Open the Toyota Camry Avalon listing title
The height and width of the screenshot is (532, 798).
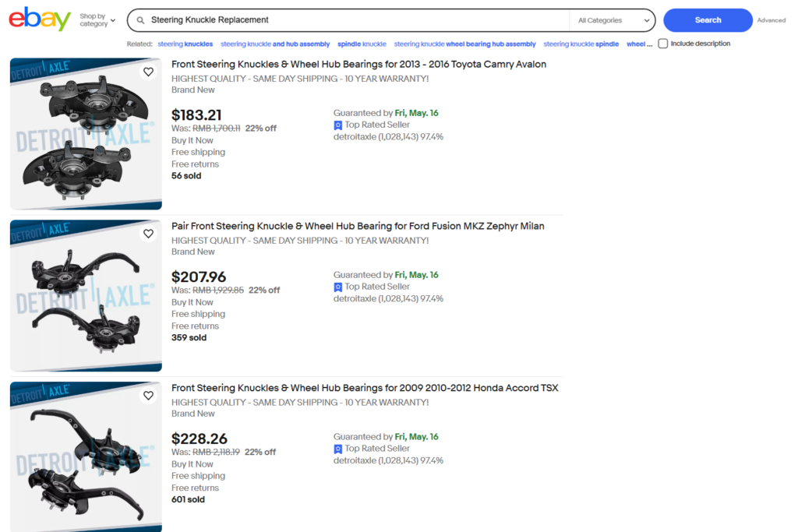358,64
